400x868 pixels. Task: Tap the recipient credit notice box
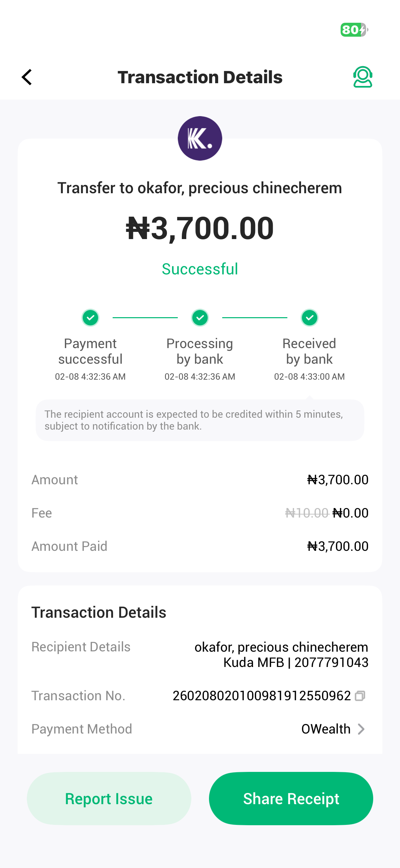[x=200, y=420]
